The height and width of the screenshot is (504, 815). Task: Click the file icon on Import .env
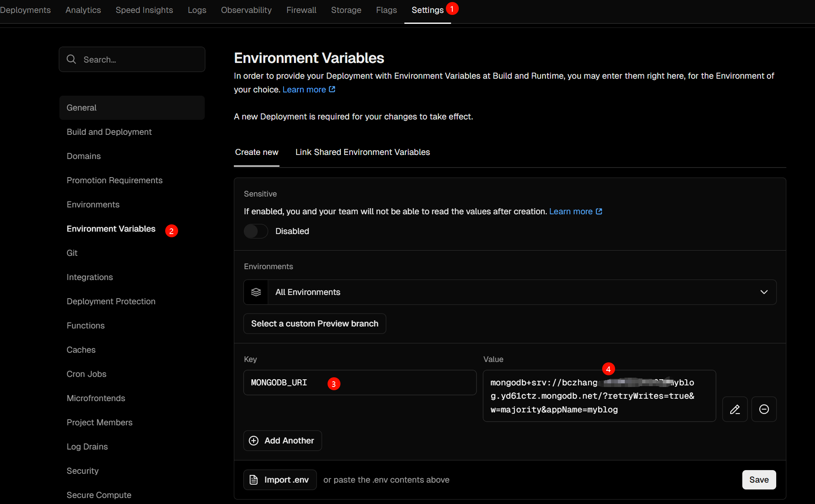pyautogui.click(x=254, y=480)
